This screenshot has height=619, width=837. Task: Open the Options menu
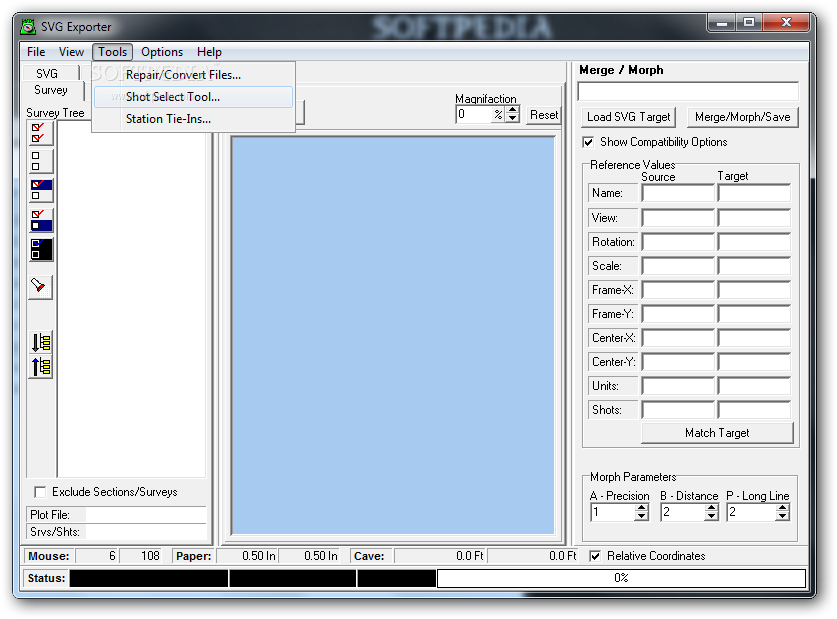[162, 52]
